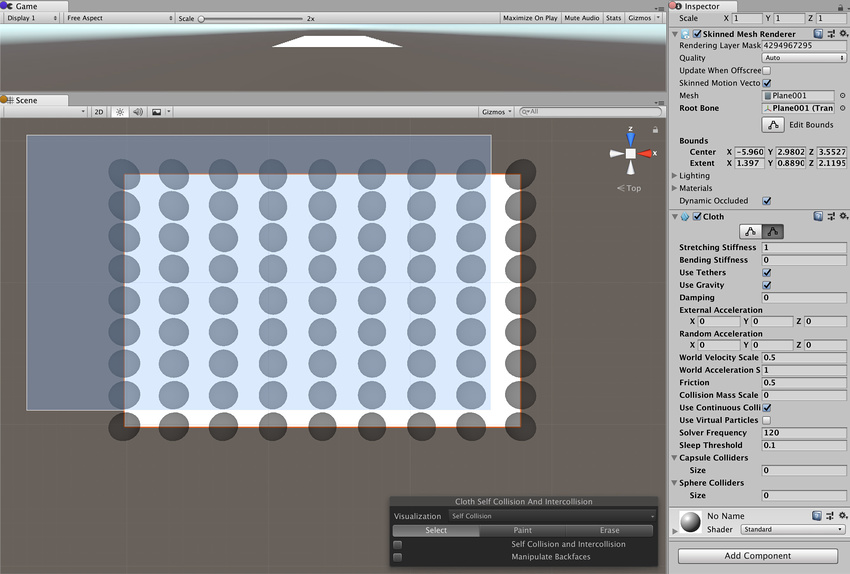The width and height of the screenshot is (850, 574).
Task: Enable Manipulate Backfaces checkbox
Action: click(397, 557)
